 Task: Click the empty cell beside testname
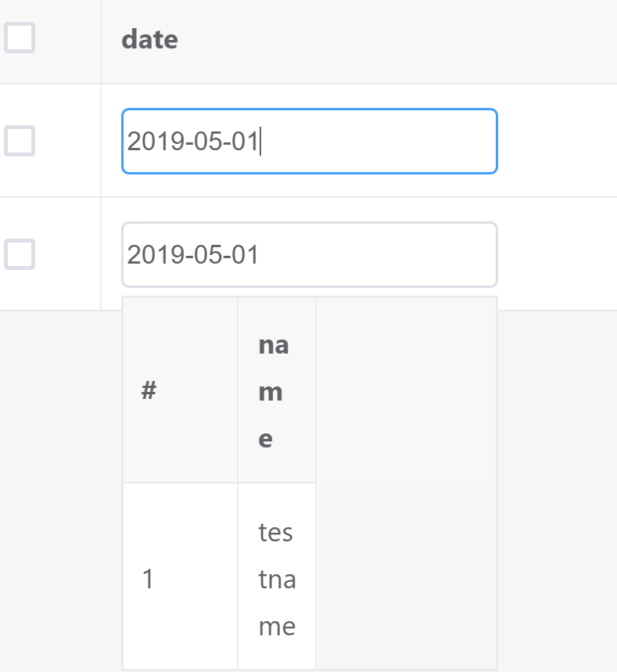[406, 579]
